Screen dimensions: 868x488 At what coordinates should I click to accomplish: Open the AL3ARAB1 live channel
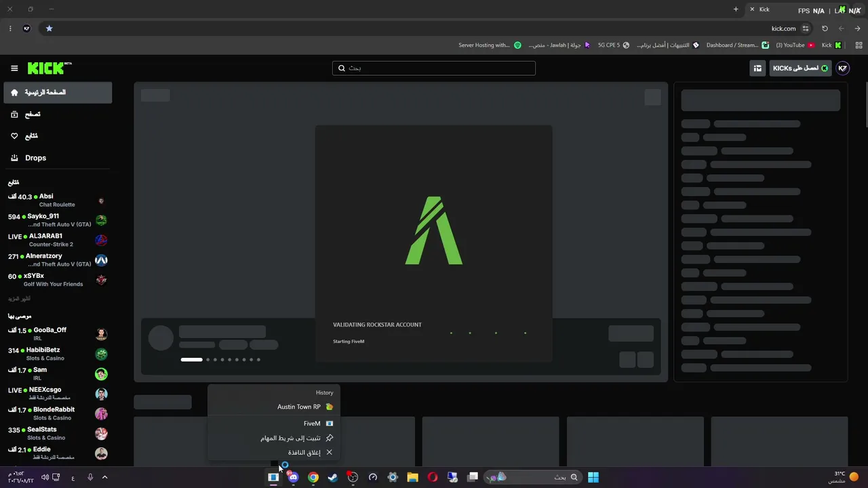(x=58, y=240)
